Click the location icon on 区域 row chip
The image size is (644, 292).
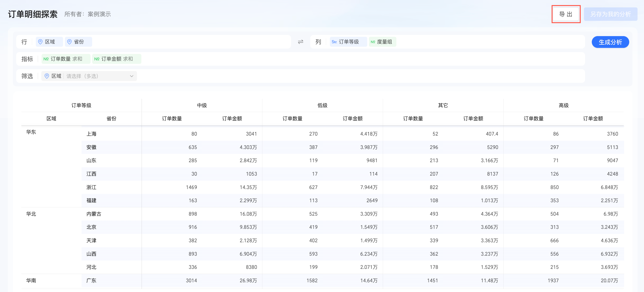40,42
